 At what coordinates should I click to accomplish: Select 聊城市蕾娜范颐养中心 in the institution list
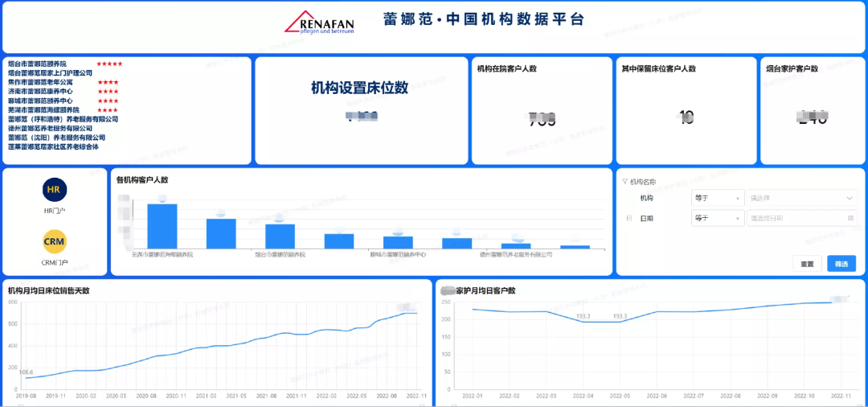tap(40, 101)
